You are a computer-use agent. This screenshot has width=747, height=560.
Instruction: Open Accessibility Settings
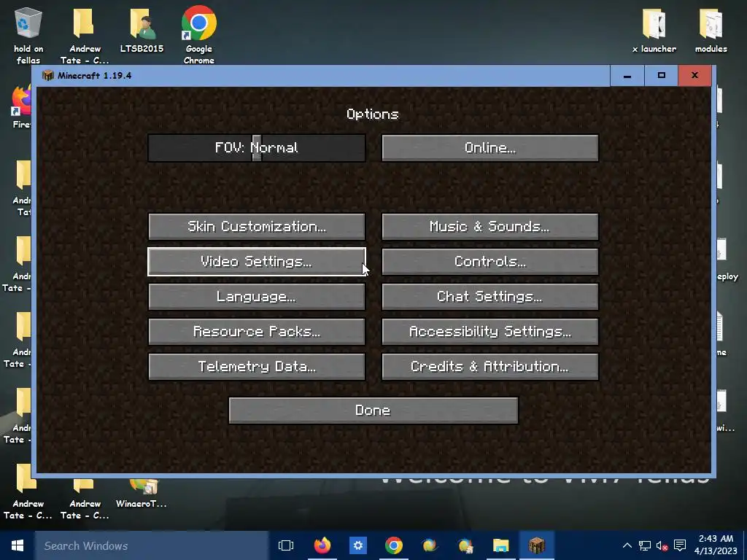pos(489,332)
